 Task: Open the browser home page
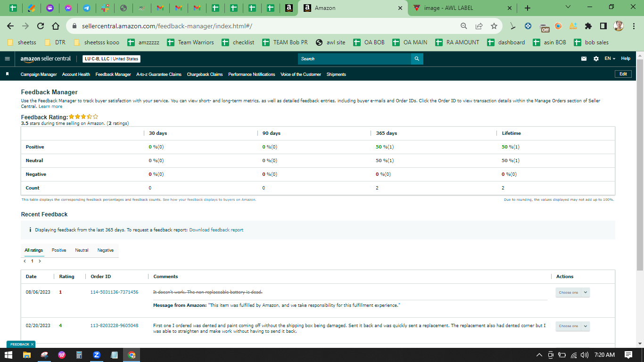tap(56, 26)
